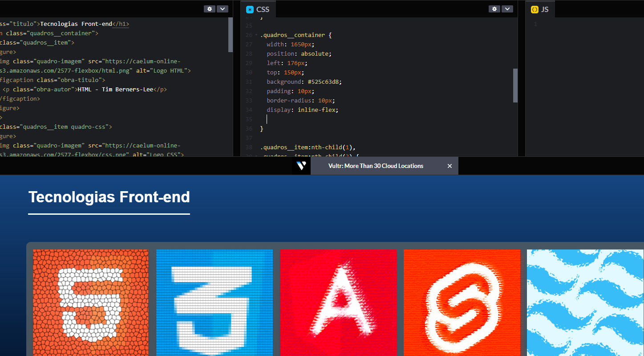This screenshot has height=356, width=644.
Task: Open the HTML panel dropdown chevron
Action: [223, 9]
